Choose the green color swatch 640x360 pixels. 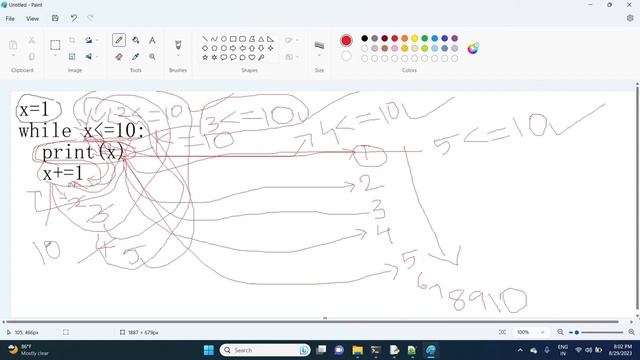[x=424, y=38]
